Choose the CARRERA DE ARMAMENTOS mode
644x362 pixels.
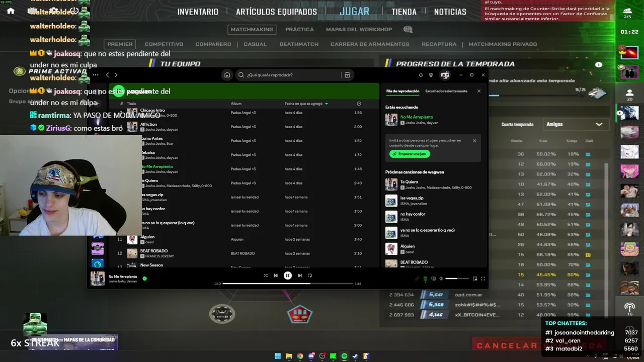pos(370,44)
